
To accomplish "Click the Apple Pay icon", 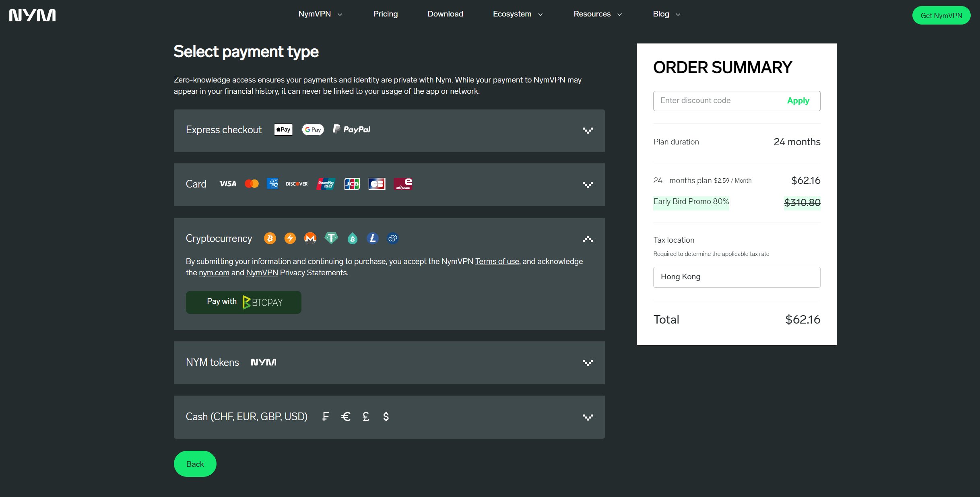I will 283,130.
